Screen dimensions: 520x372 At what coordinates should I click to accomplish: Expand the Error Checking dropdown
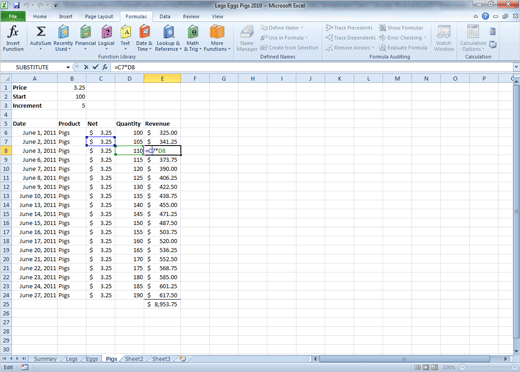(425, 38)
